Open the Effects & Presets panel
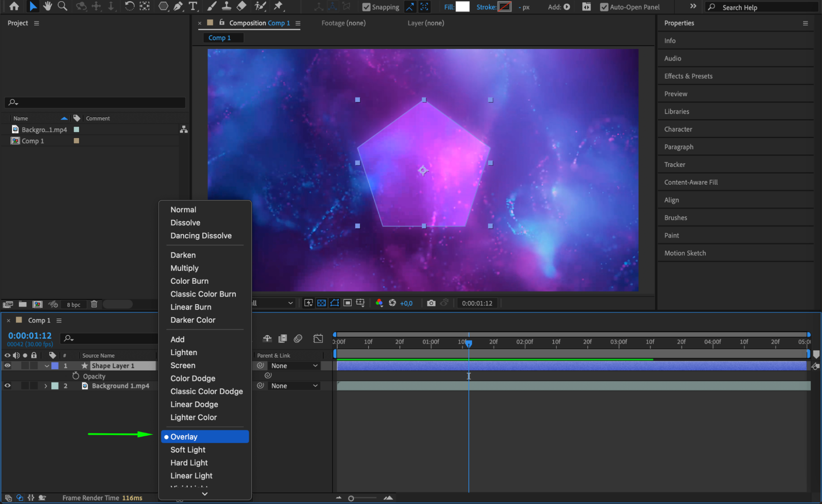The height and width of the screenshot is (504, 822). tap(688, 76)
